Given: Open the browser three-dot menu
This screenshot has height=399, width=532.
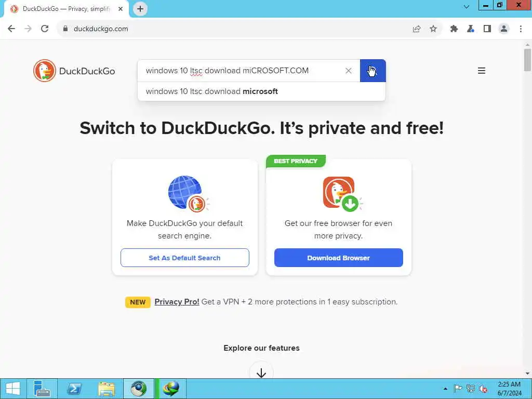Looking at the screenshot, I should click(x=521, y=29).
